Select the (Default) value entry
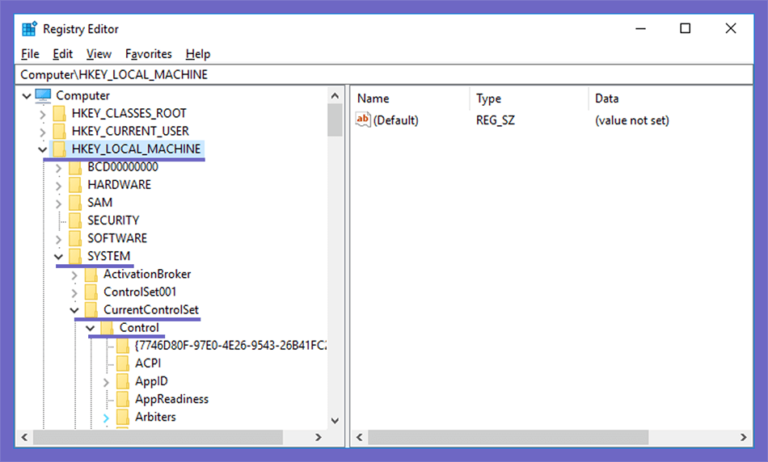This screenshot has width=768, height=462. pyautogui.click(x=396, y=120)
